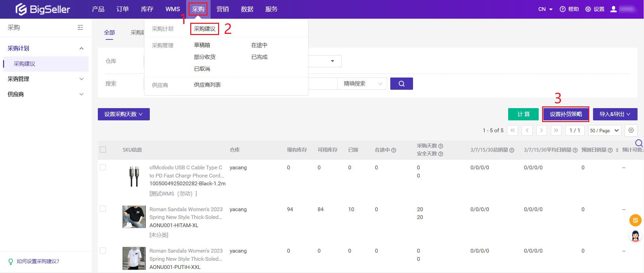Open the table column settings gear
This screenshot has height=273, width=644.
pos(631,130)
